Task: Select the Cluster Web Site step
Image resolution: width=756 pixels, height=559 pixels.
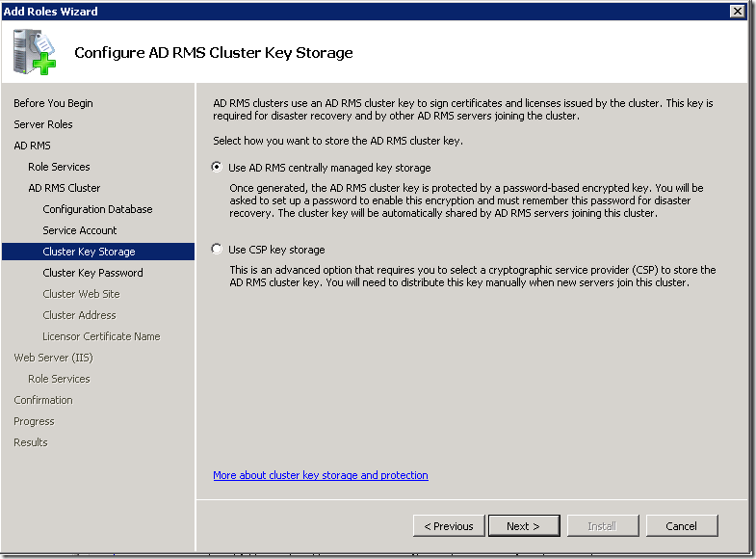Action: click(81, 294)
